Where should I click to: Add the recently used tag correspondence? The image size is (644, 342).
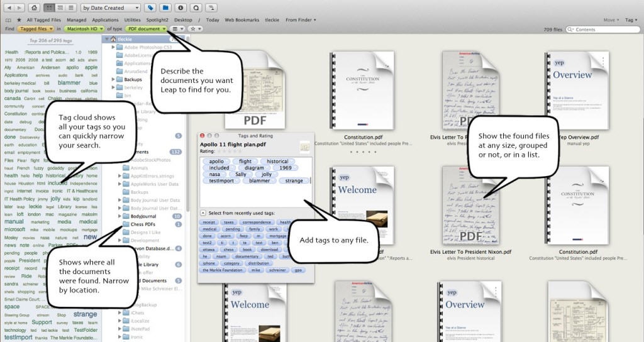257,222
